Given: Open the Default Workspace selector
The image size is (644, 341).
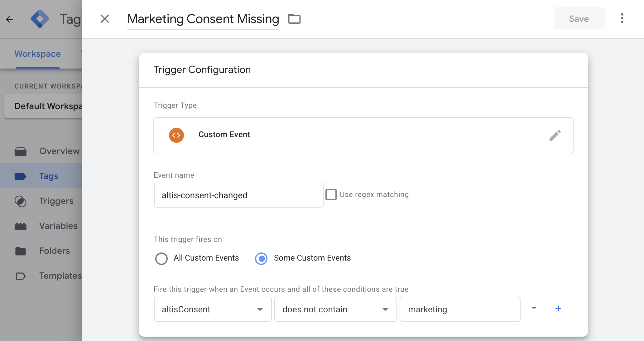Looking at the screenshot, I should pos(44,106).
